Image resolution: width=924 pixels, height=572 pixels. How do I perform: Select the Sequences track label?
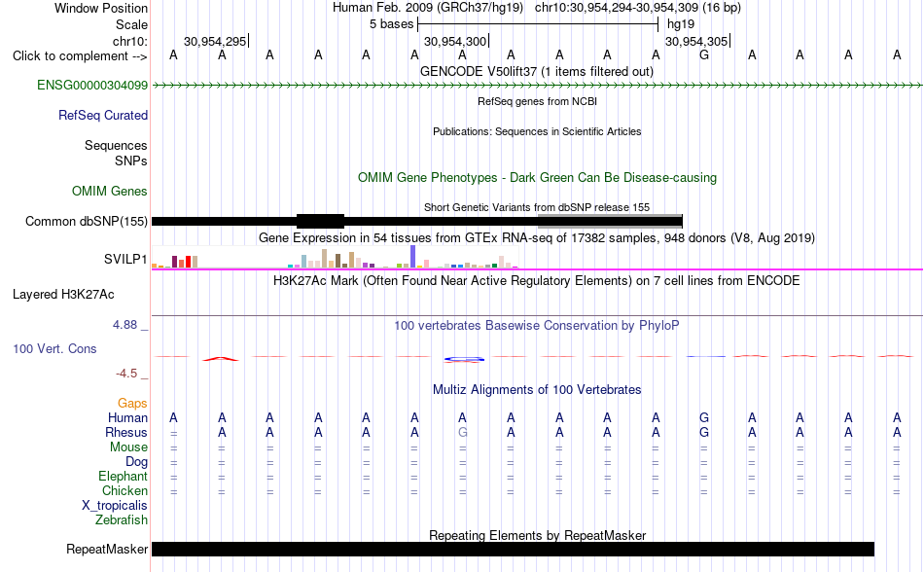click(x=116, y=146)
